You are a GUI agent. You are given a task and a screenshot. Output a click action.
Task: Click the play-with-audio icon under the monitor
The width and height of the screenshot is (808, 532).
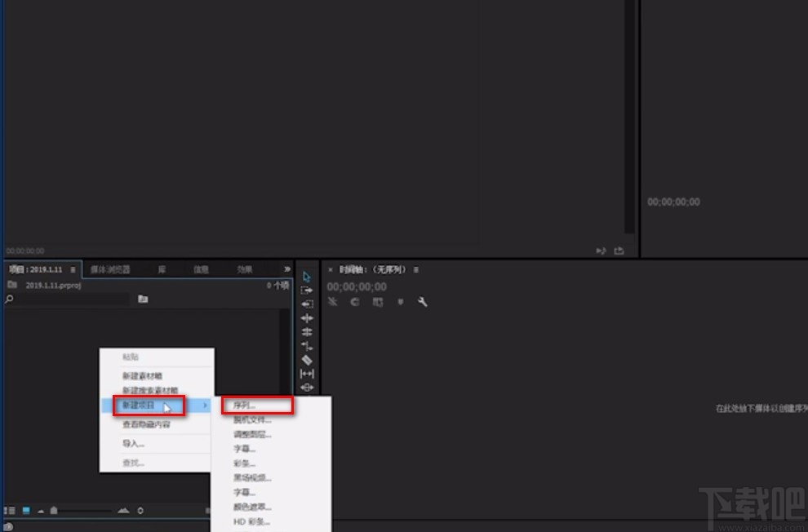(x=601, y=250)
